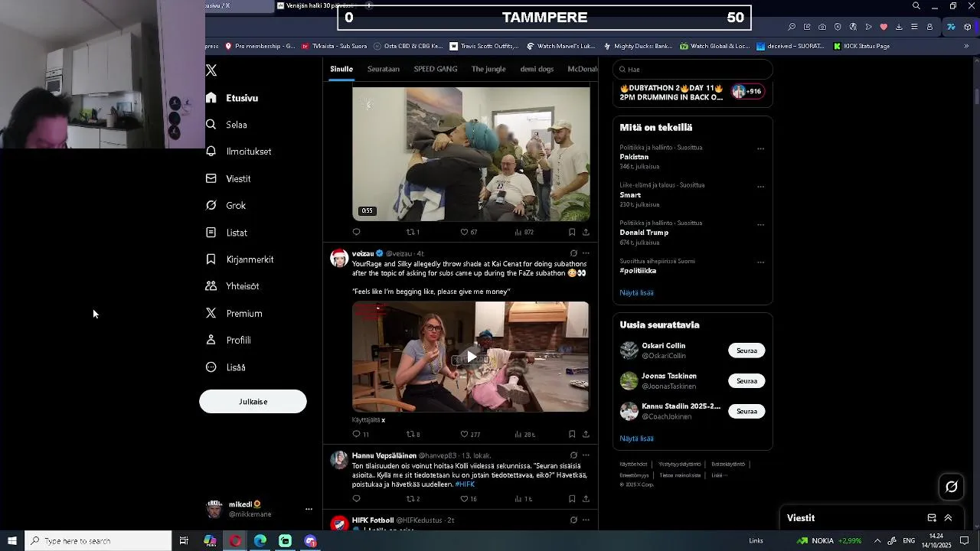
Task: Switch to The jungle tab
Action: tap(488, 69)
